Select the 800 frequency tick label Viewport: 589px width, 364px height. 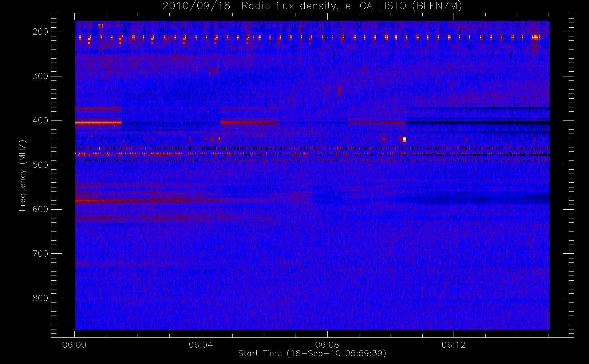click(x=40, y=298)
